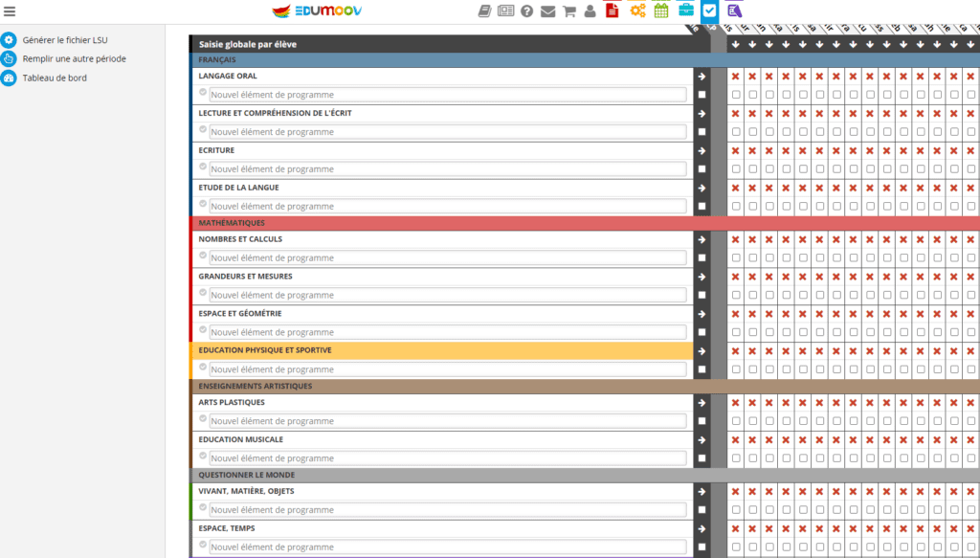Image resolution: width=980 pixels, height=558 pixels.
Task: Open the hamburger menu at top left
Action: (x=10, y=11)
